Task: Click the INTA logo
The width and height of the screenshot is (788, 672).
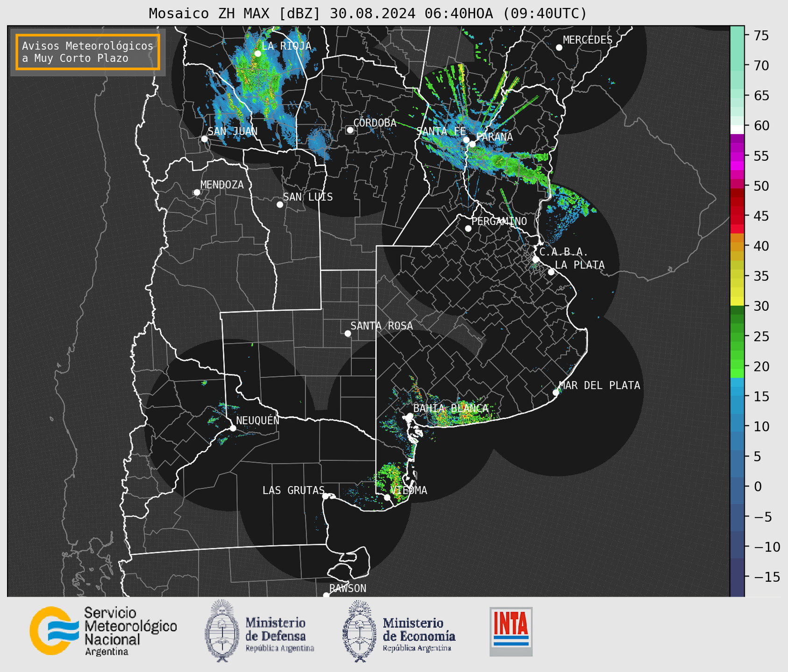Action: pyautogui.click(x=511, y=631)
